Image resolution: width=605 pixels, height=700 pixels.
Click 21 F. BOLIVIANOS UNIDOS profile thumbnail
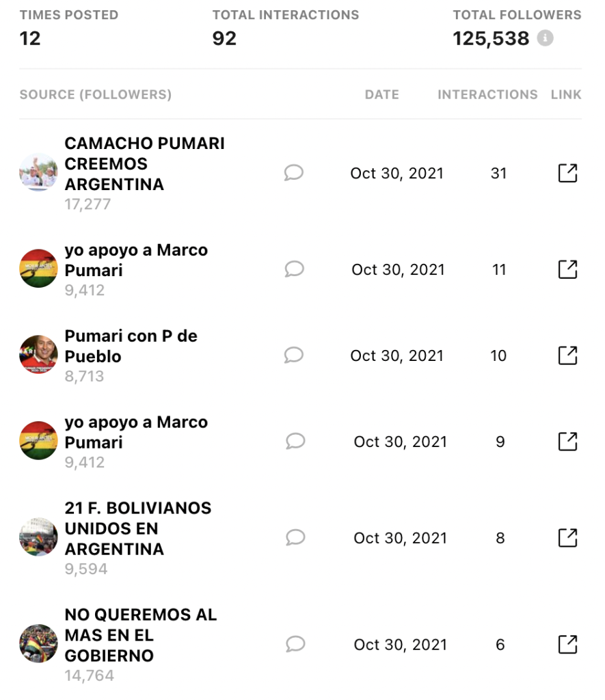(38, 537)
